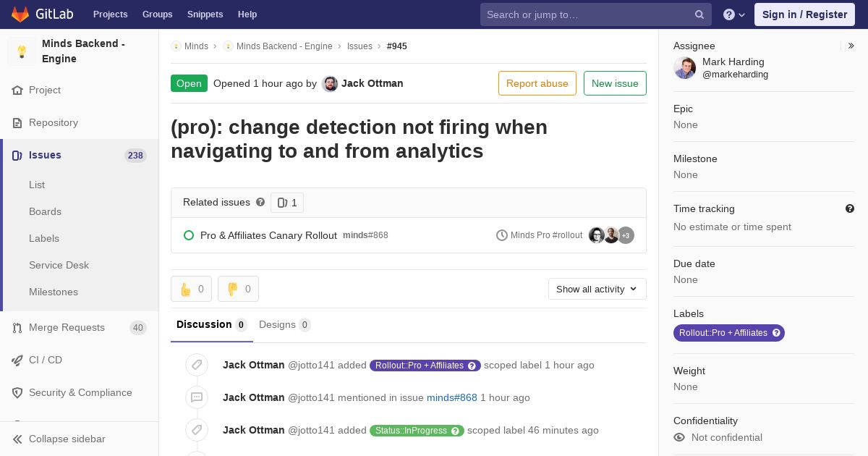Open the Groups menu in top bar
Screen dimensions: 868x456
click(x=157, y=14)
